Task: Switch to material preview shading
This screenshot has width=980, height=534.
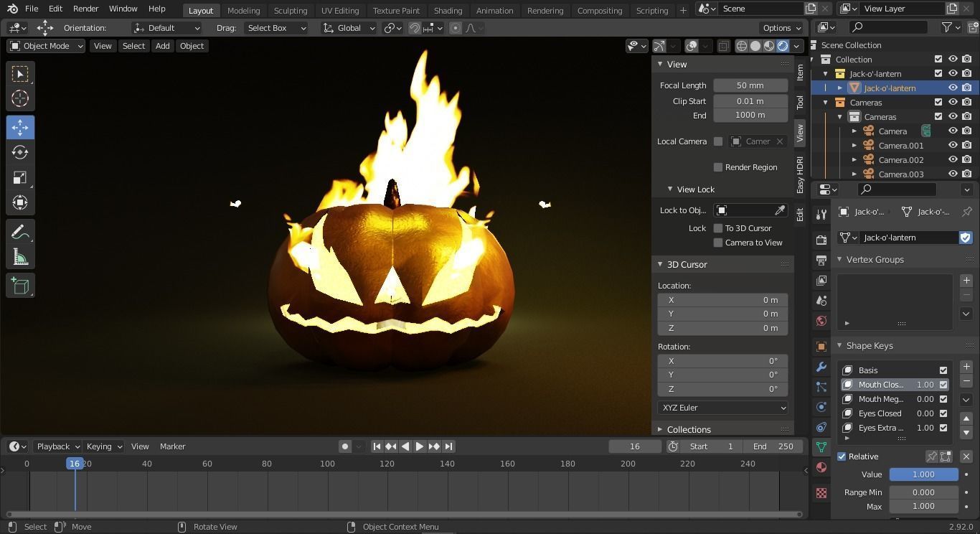Action: point(769,46)
